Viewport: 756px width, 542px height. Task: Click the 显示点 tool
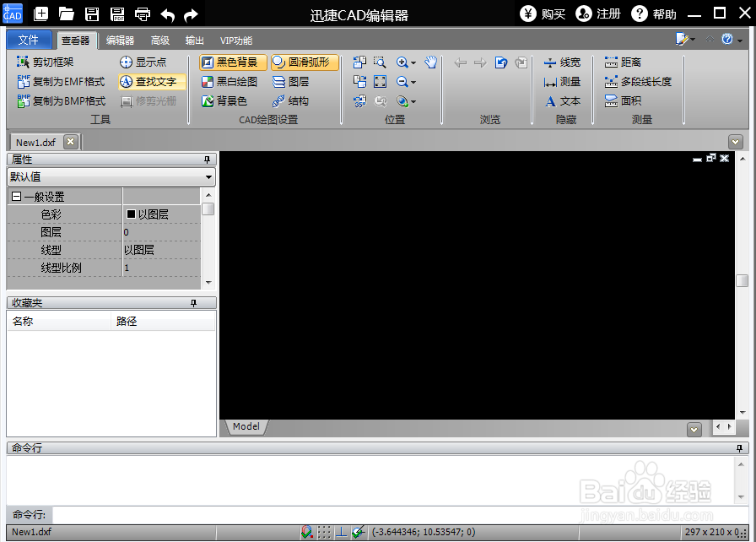tap(143, 62)
